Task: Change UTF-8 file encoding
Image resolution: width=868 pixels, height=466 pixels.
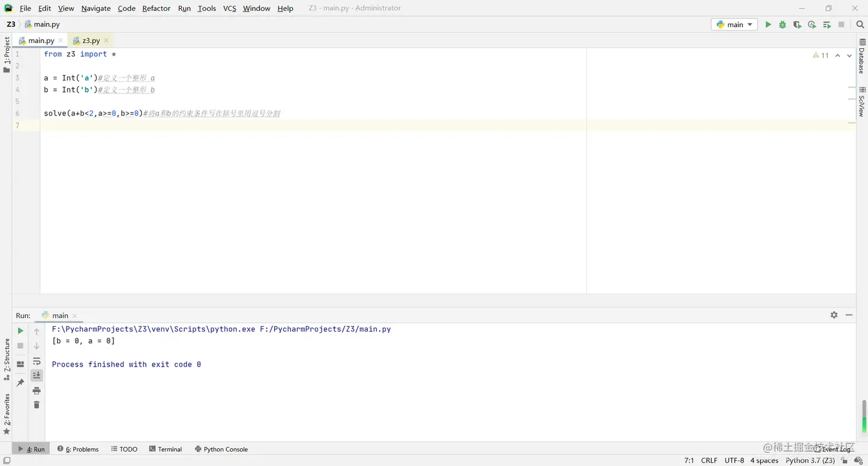Action: (x=734, y=460)
